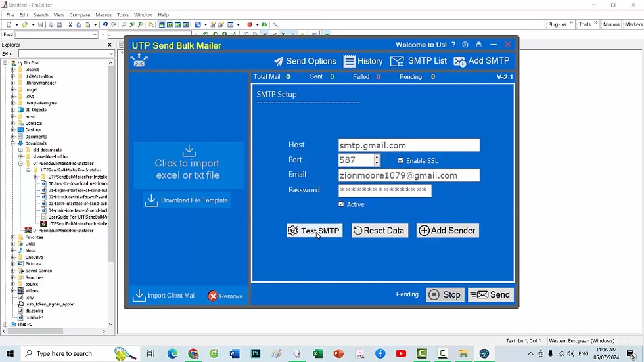Open the Find dropdown in EmEditor toolbar
The height and width of the screenshot is (362, 644).
click(95, 35)
